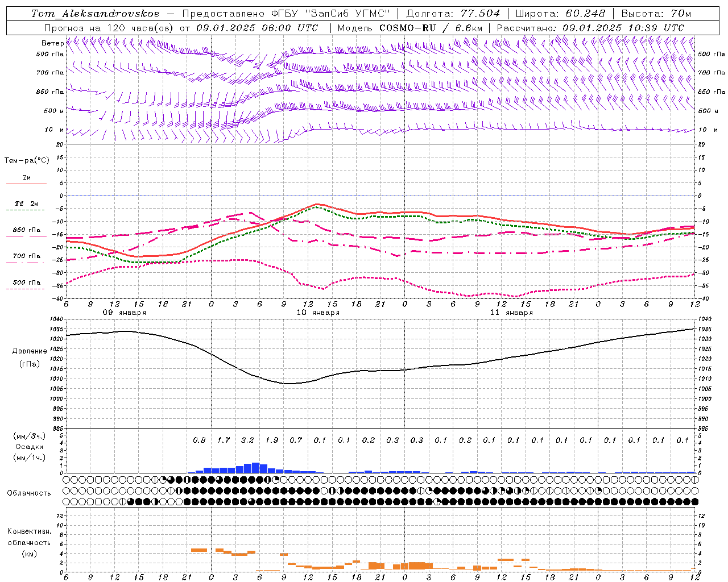The image size is (728, 582).
Task: Click the 0.8 precipitation amount value
Action: pos(199,440)
